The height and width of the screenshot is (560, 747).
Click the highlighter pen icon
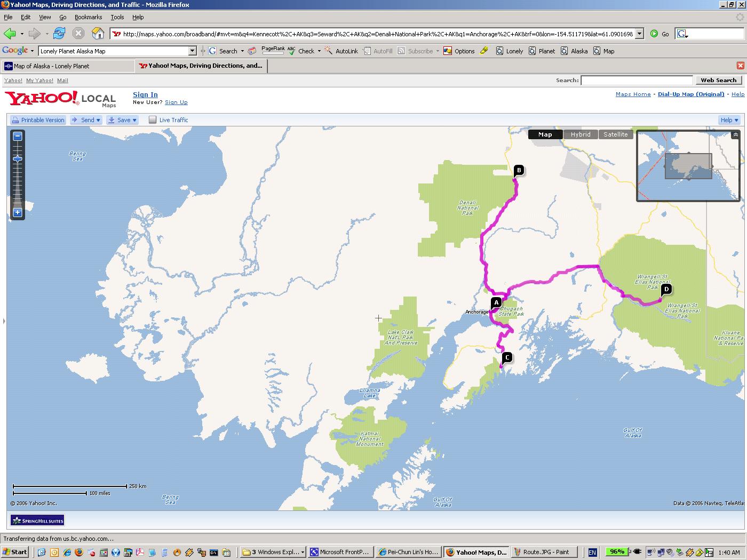484,51
